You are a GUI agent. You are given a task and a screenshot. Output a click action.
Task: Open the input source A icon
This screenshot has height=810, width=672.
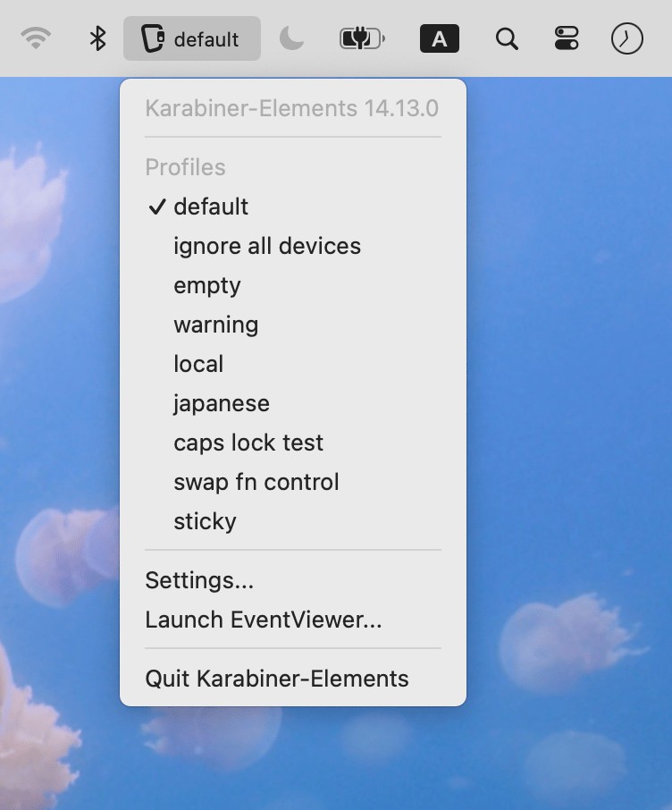[x=439, y=38]
